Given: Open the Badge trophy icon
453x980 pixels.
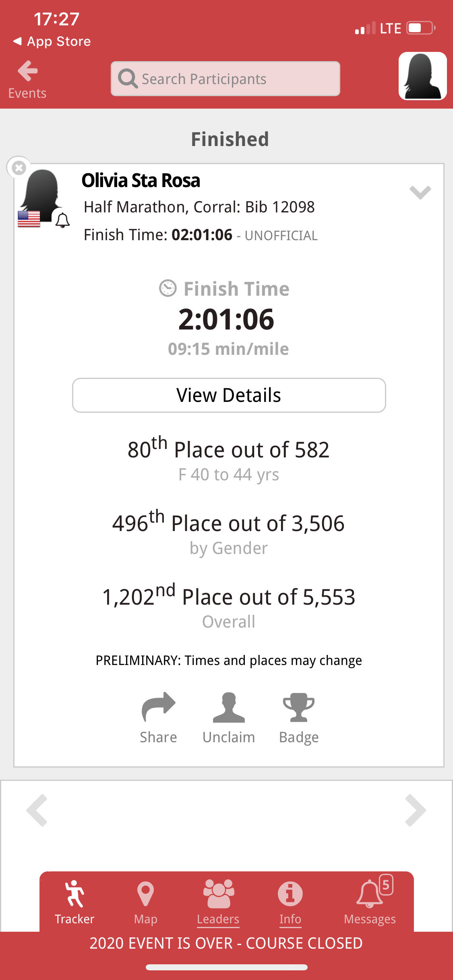Looking at the screenshot, I should tap(298, 708).
